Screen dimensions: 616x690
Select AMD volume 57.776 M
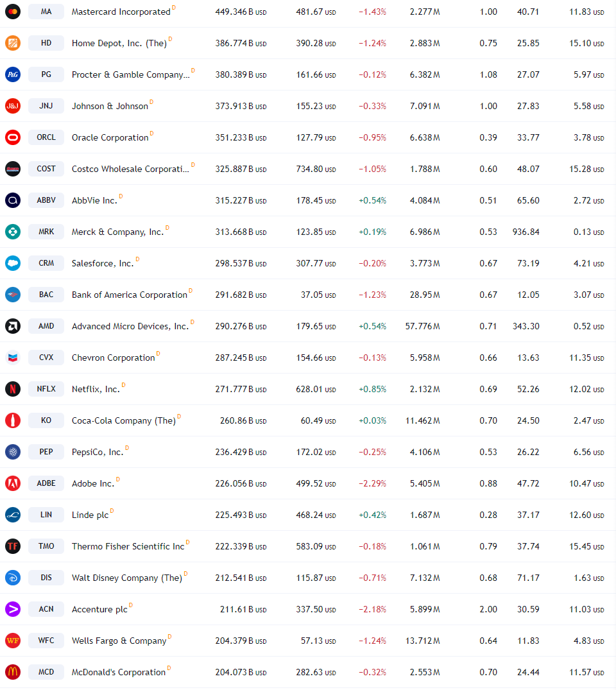[x=422, y=327]
